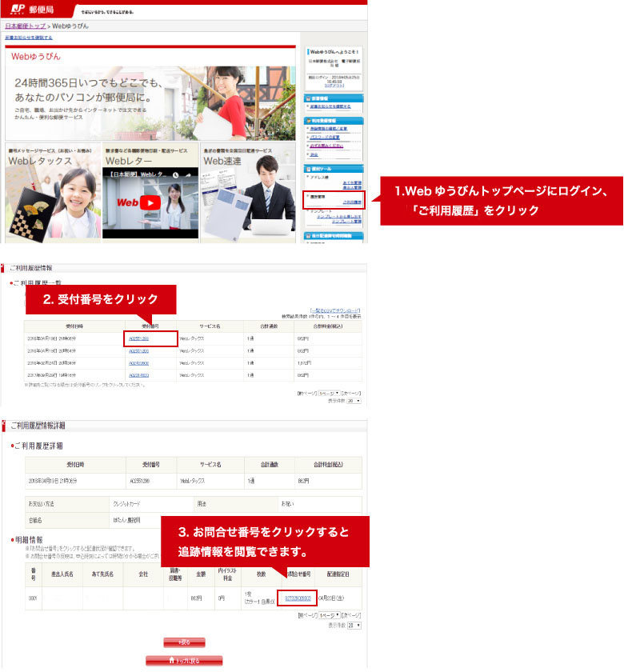This screenshot has width=624, height=672.
Task: Click the red トップに戻る button
Action: pos(184,661)
